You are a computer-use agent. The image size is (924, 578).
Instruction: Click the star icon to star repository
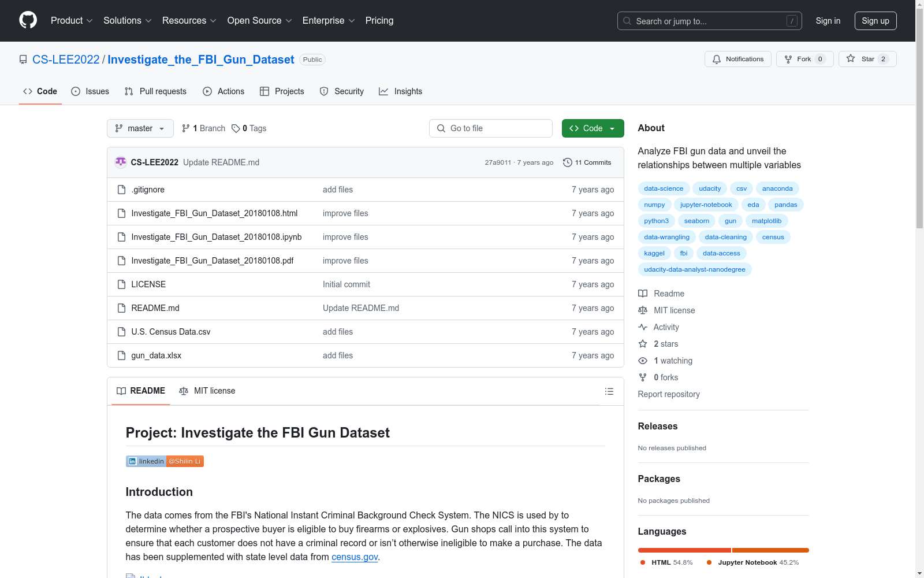[x=851, y=58]
